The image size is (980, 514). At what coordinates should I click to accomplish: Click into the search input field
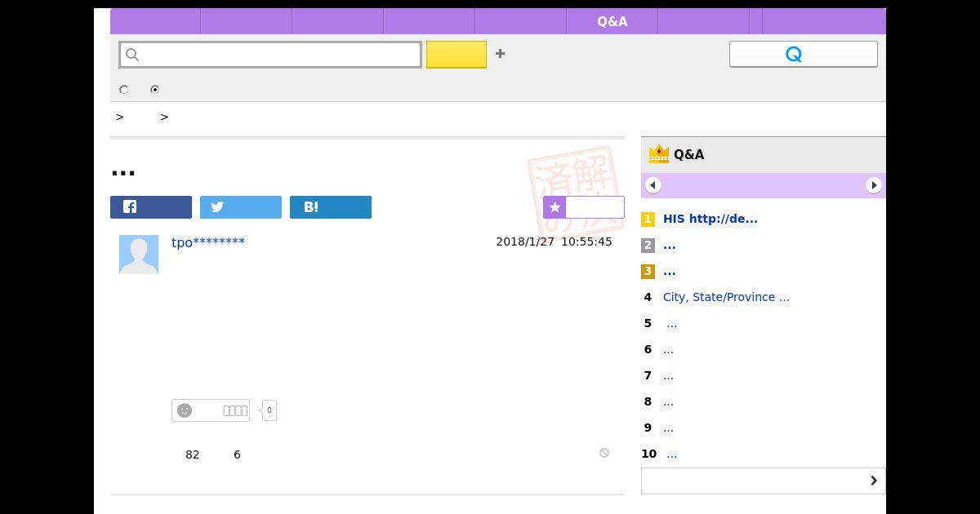tap(270, 55)
